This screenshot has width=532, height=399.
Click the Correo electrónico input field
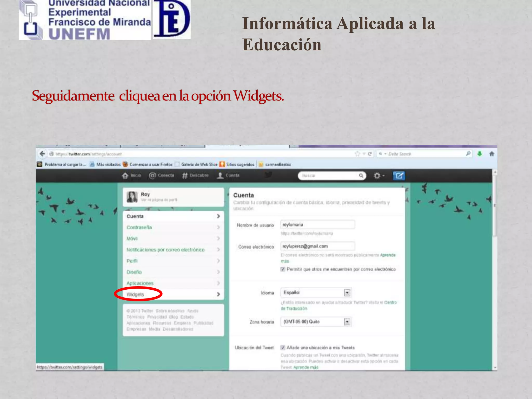coord(318,246)
